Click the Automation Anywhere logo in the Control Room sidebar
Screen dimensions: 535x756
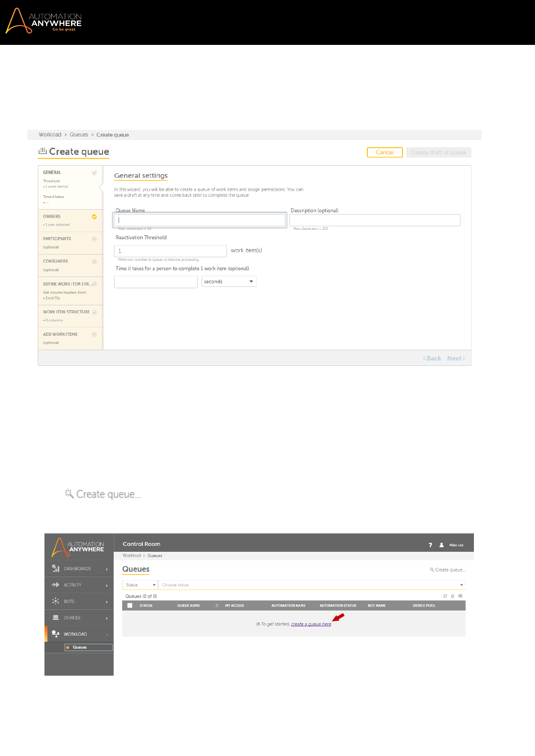pos(78,547)
